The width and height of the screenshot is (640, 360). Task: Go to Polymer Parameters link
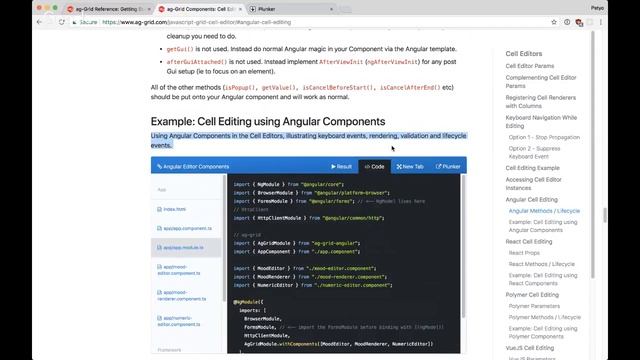point(534,306)
